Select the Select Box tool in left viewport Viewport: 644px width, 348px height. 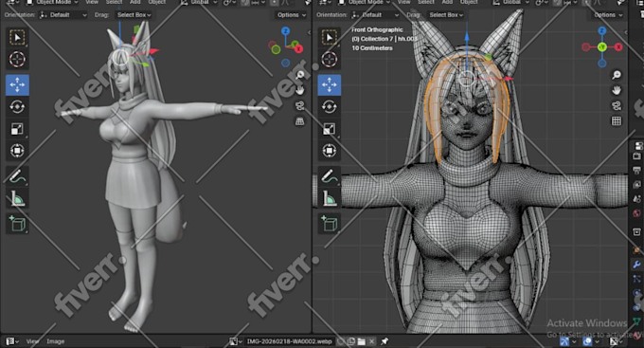coord(17,37)
